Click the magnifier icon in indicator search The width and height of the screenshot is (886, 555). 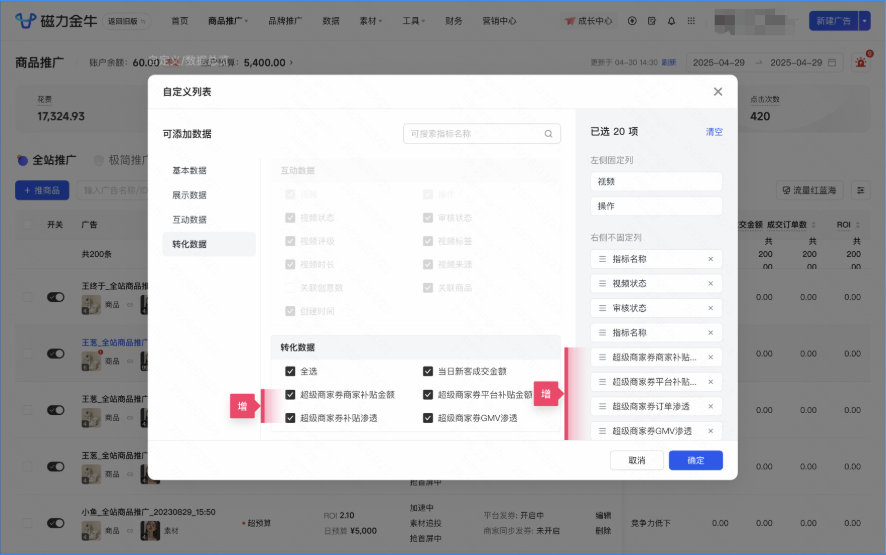tap(548, 134)
